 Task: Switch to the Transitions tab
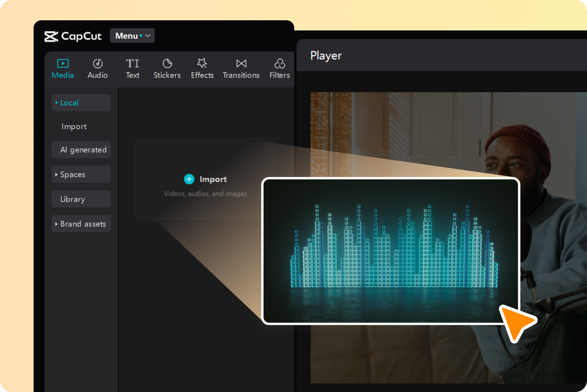click(241, 69)
